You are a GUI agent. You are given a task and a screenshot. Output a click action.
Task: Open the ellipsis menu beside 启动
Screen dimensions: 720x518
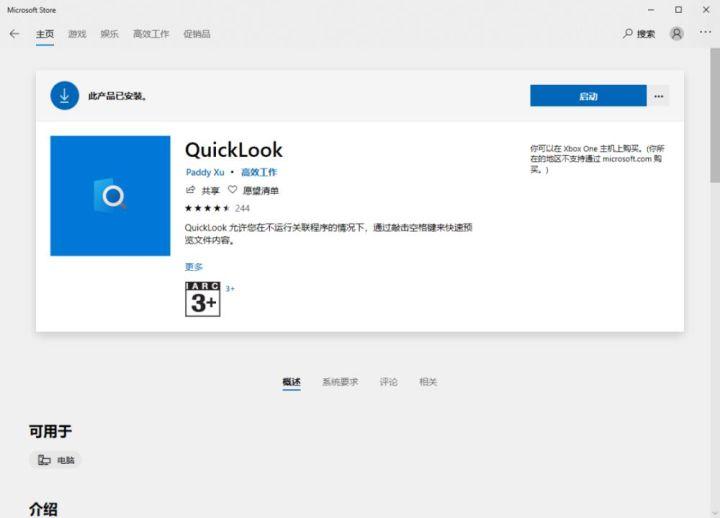click(x=659, y=96)
